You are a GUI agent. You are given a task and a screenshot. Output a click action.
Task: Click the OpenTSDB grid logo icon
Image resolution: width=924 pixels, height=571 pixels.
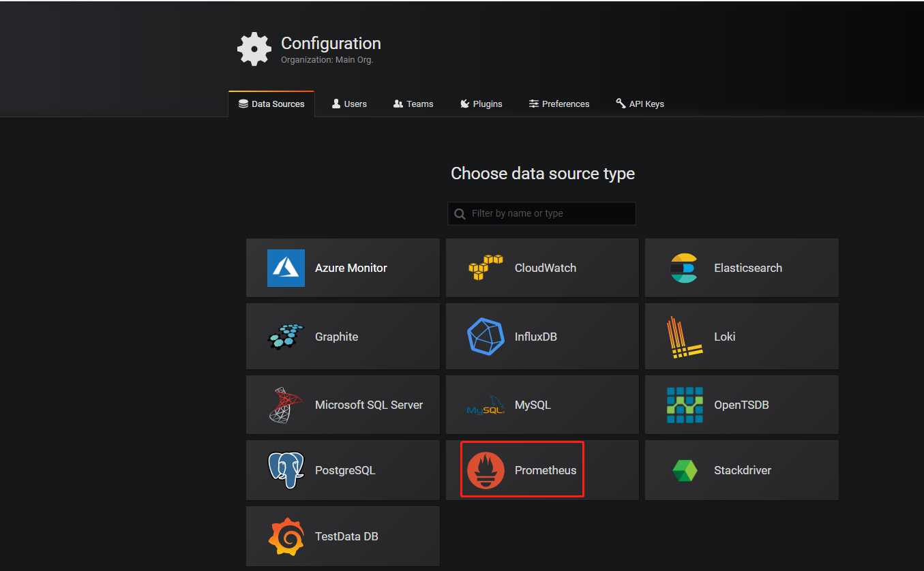pyautogui.click(x=685, y=405)
